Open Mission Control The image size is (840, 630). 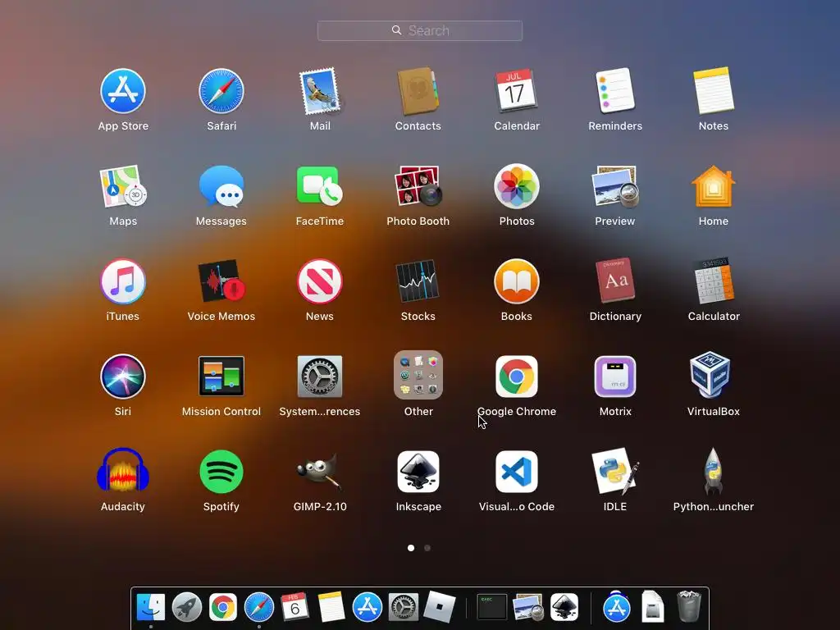[x=221, y=376]
